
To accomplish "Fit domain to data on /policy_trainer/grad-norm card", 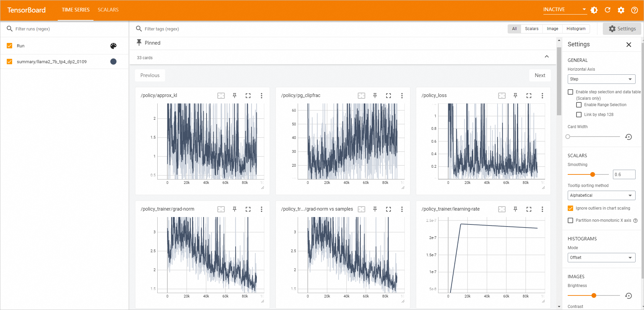I will 221,209.
